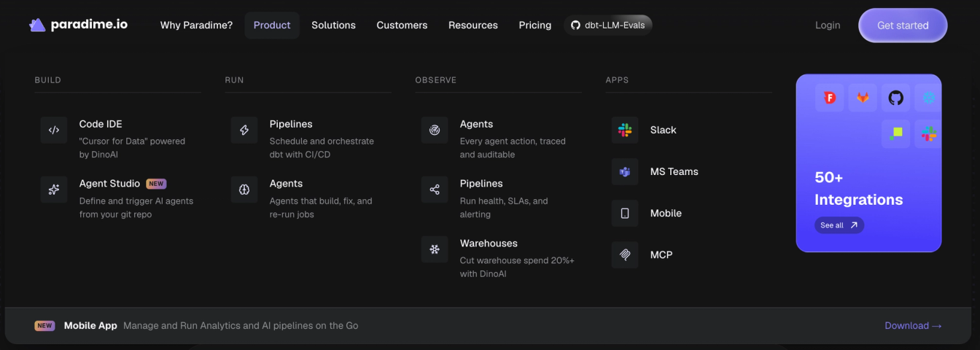Click the NEW badge next to Agent Studio
The image size is (980, 350).
pos(156,184)
